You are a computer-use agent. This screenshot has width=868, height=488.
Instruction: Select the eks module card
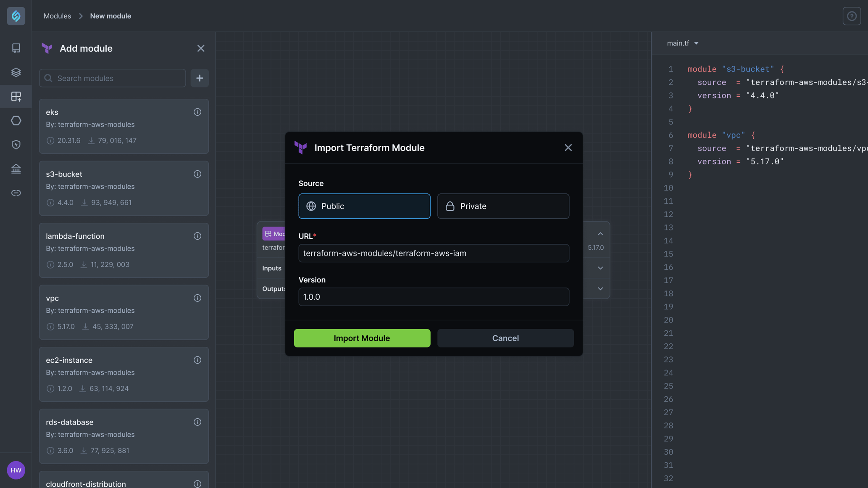click(124, 127)
